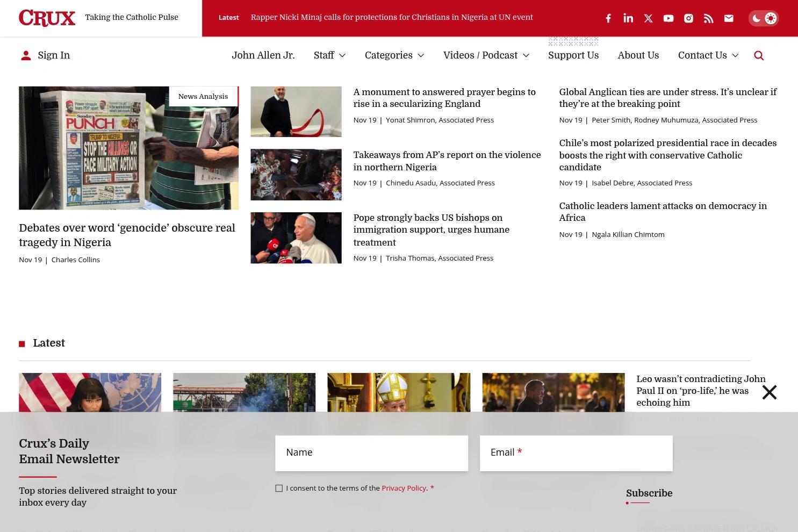Image resolution: width=798 pixels, height=532 pixels.
Task: Read Pope backs US bishops article
Action: pyautogui.click(x=432, y=230)
